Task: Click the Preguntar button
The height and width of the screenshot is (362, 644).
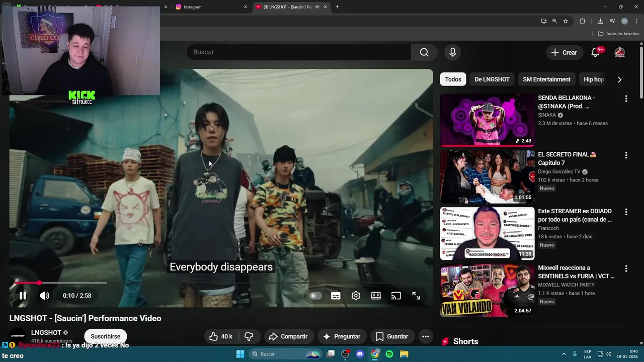Action: [342, 336]
